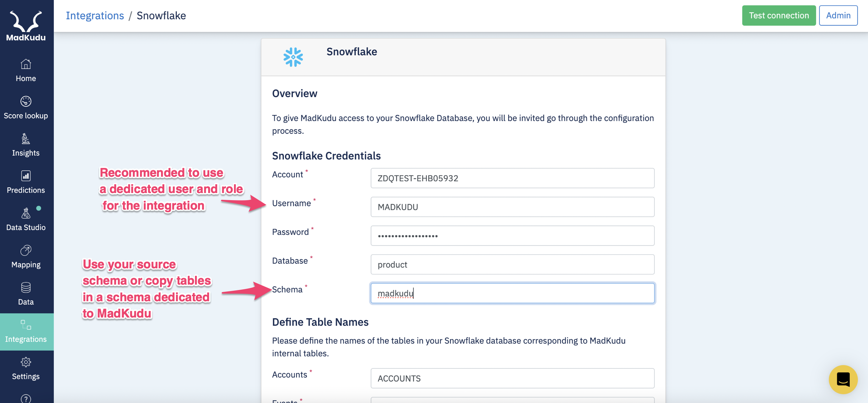The width and height of the screenshot is (868, 403).
Task: Click the Mapping menu label
Action: 26,265
